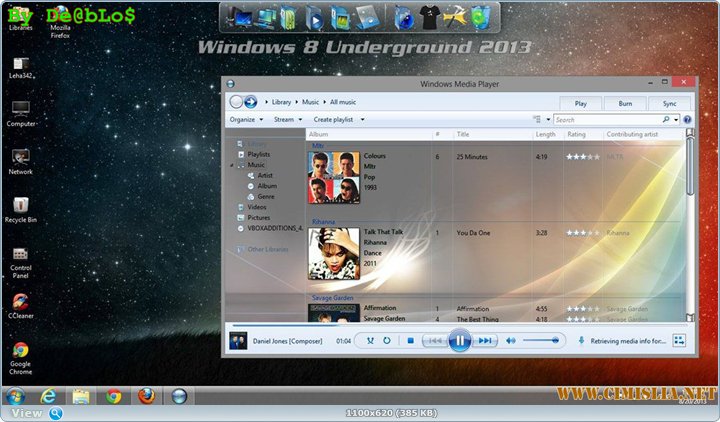This screenshot has height=422, width=720.
Task: Open the Organize dropdown menu
Action: pyautogui.click(x=245, y=119)
